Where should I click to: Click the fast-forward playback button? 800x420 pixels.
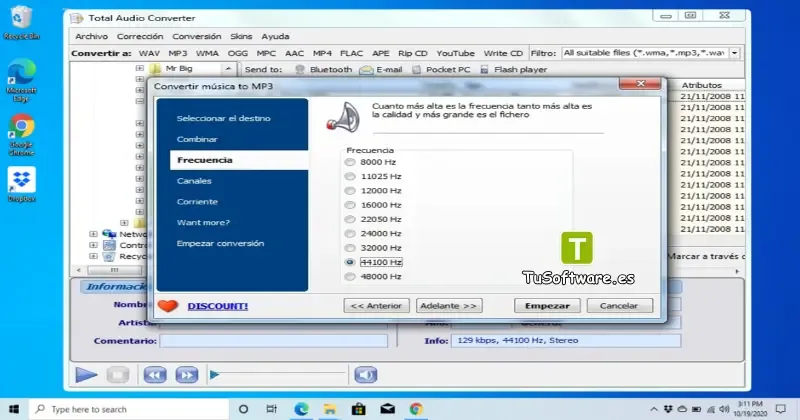click(187, 375)
